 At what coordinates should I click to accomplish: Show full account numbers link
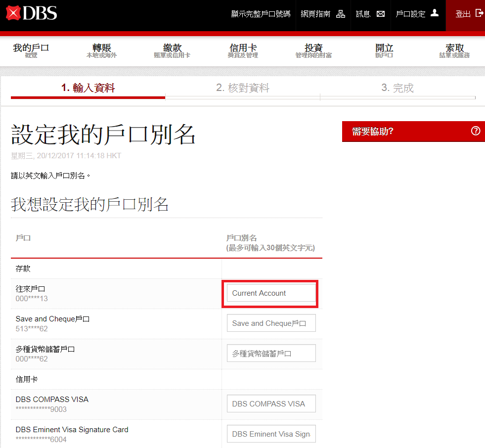point(261,14)
